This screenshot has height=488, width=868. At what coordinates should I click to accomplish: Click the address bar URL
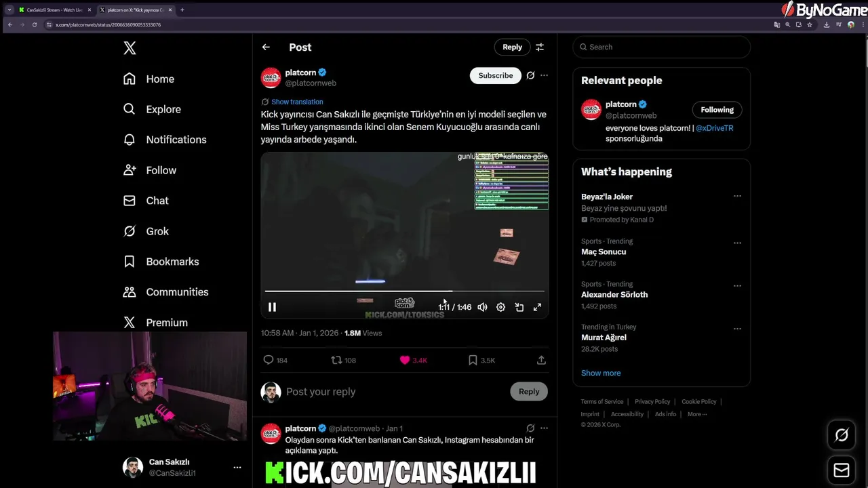(108, 25)
